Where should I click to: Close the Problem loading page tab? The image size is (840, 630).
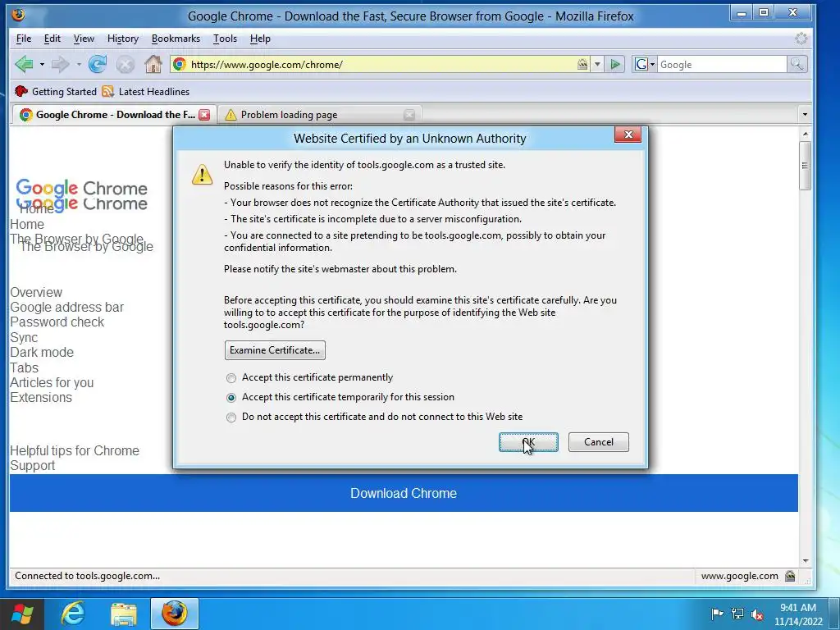[x=409, y=115]
